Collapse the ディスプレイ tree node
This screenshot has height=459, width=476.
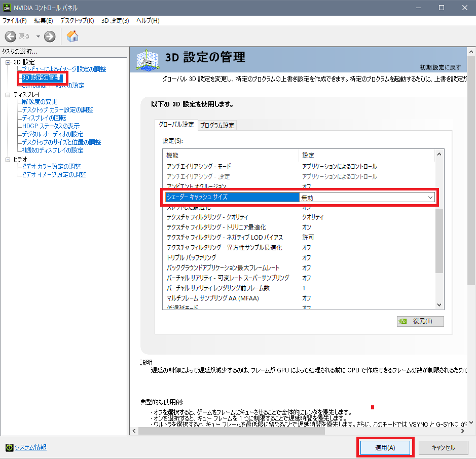(x=8, y=95)
